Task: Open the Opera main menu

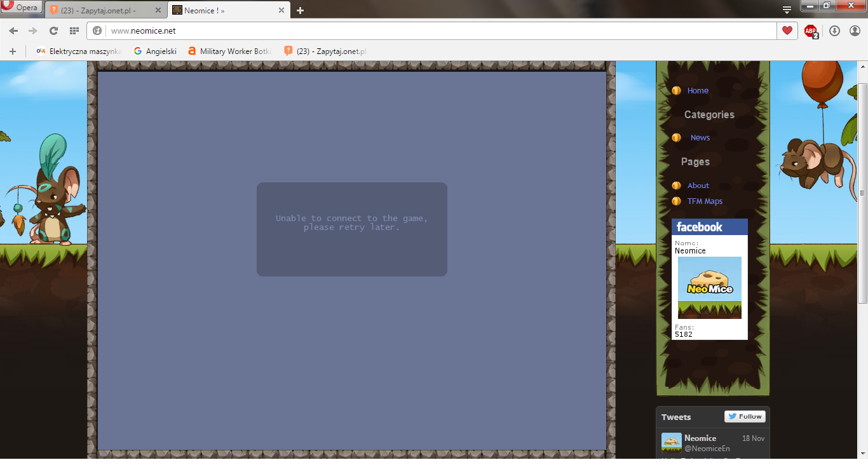Action: [x=21, y=8]
